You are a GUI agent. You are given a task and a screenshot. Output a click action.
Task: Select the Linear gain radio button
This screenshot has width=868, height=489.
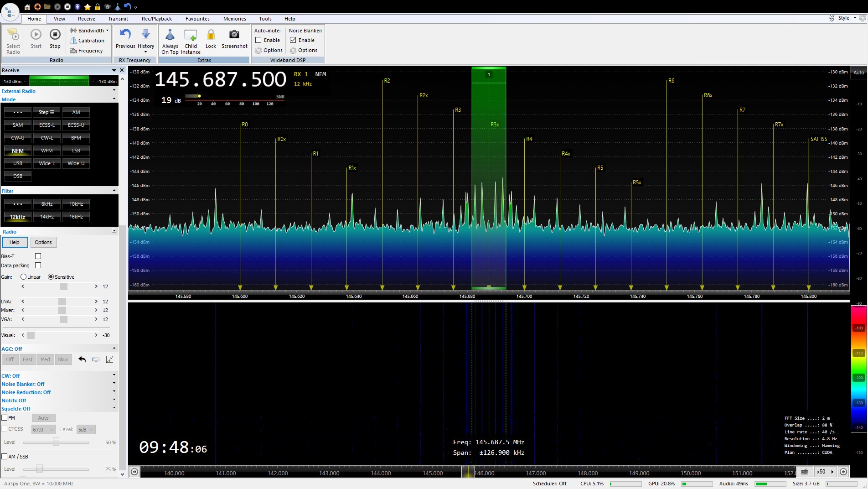pyautogui.click(x=24, y=277)
